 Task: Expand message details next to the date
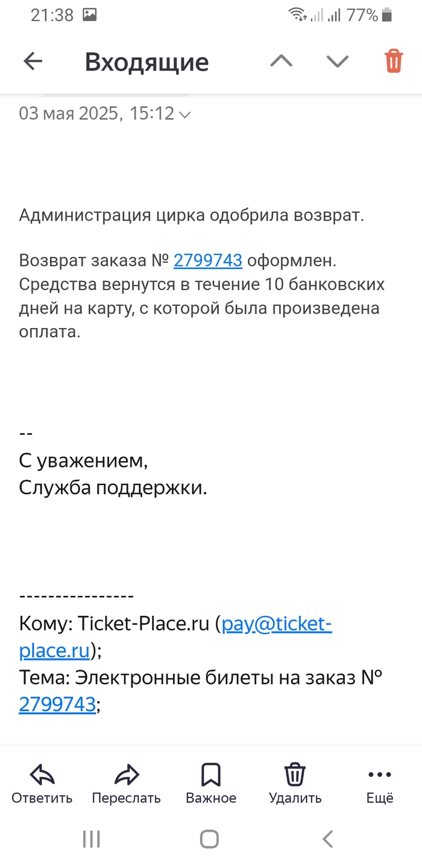(185, 114)
